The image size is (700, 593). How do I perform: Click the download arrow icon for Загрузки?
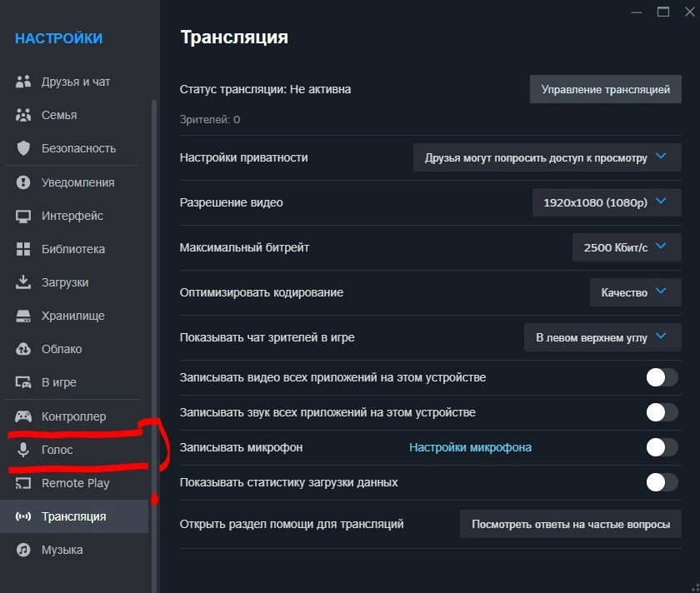pyautogui.click(x=23, y=282)
